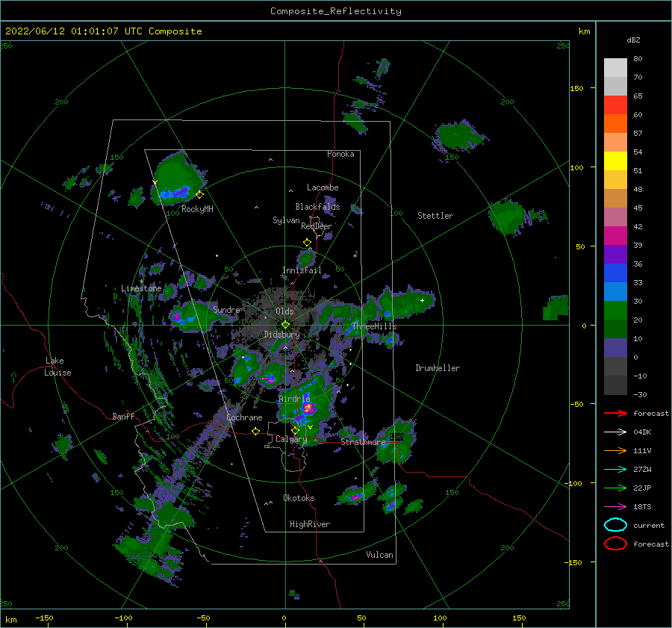Screen dimensions: 672x628
Task: Click the -50 tick on right axis
Action: (x=576, y=404)
